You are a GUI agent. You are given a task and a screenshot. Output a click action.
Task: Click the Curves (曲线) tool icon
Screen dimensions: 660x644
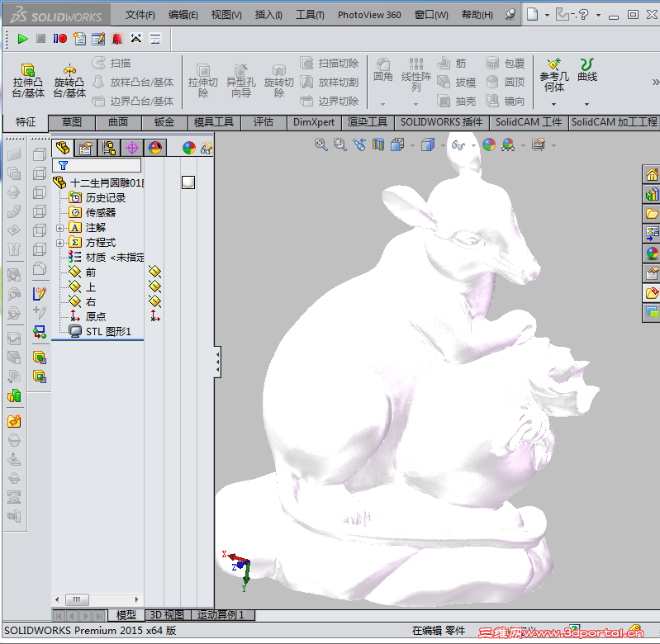click(x=587, y=70)
